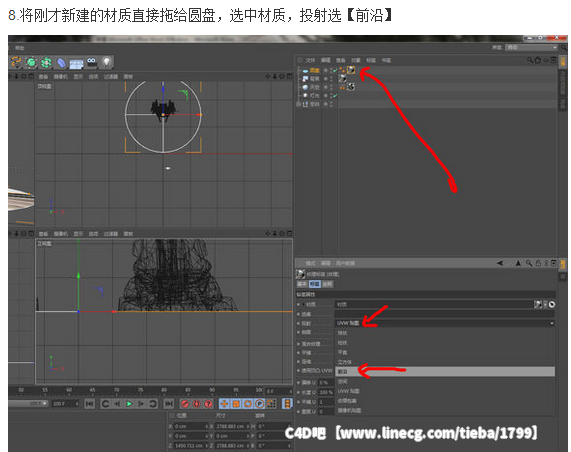Image resolution: width=571 pixels, height=452 pixels.
Task: Click frame 70 on timeline ruler
Action: tap(117, 390)
